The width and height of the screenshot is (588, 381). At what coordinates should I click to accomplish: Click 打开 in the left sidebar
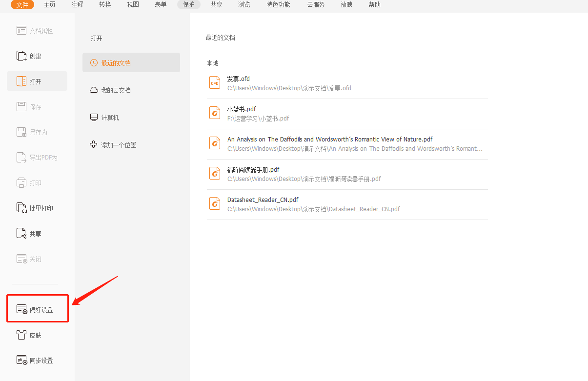[37, 81]
